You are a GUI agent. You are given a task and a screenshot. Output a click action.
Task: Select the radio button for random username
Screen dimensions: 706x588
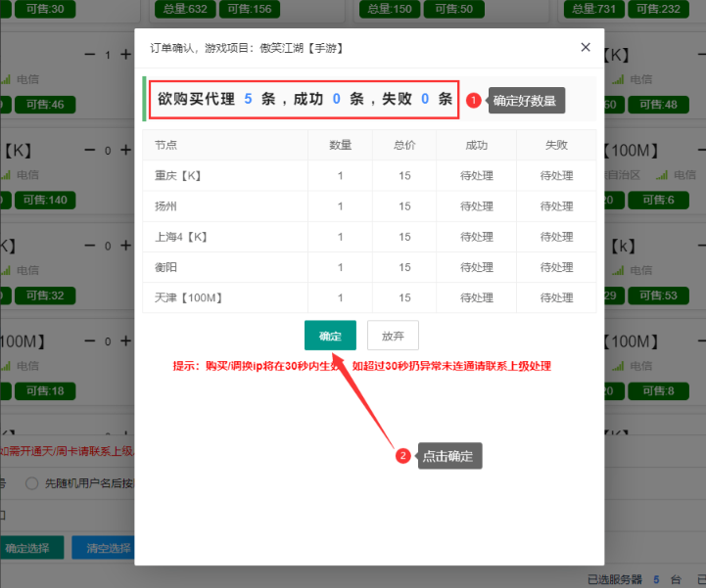(31, 483)
